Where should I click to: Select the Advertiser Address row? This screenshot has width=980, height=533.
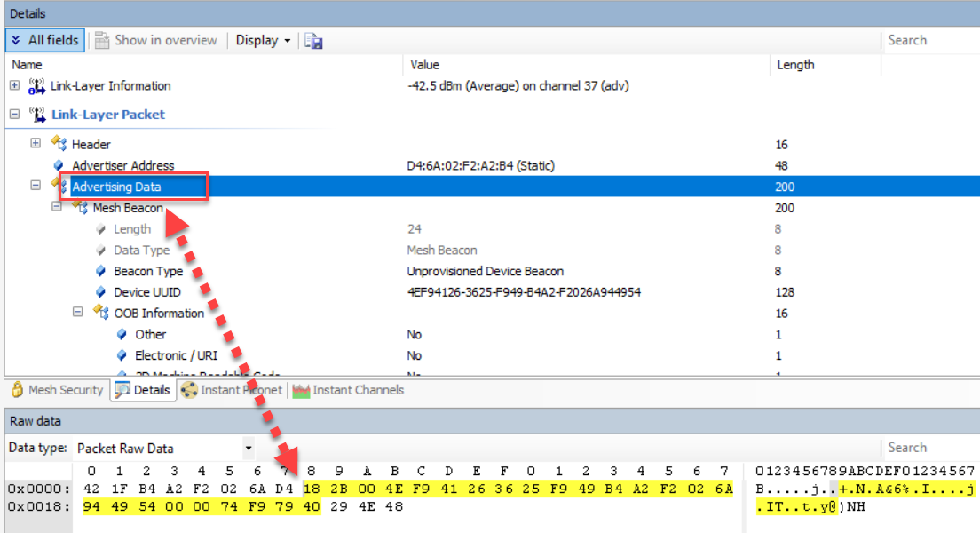(122, 165)
